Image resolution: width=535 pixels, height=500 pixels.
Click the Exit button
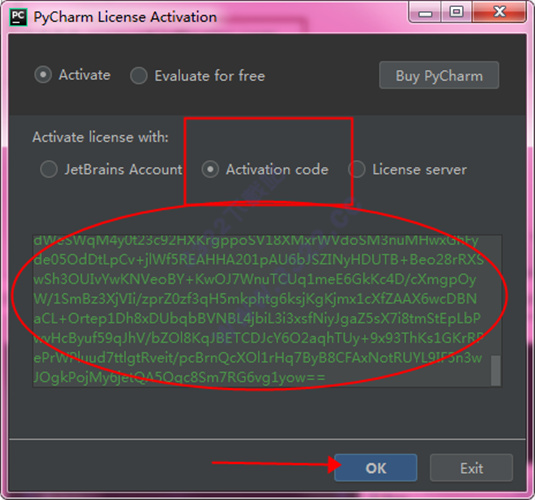click(471, 468)
